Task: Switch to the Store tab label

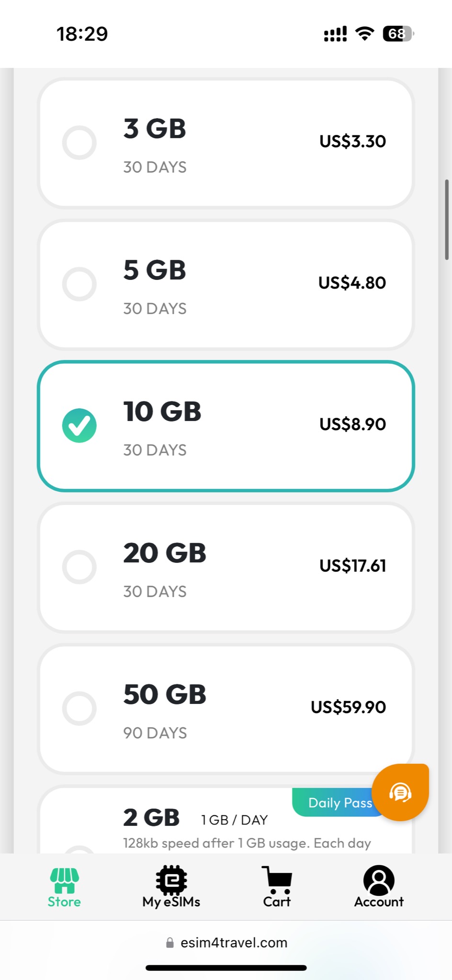Action: coord(64,902)
